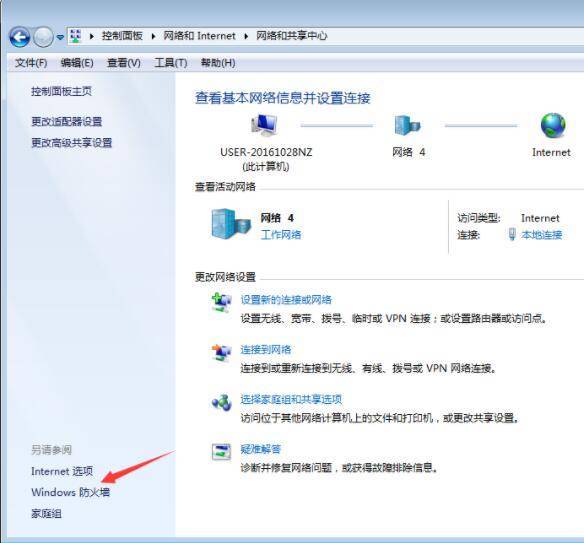Open the 工作网络 network type link

point(281,235)
